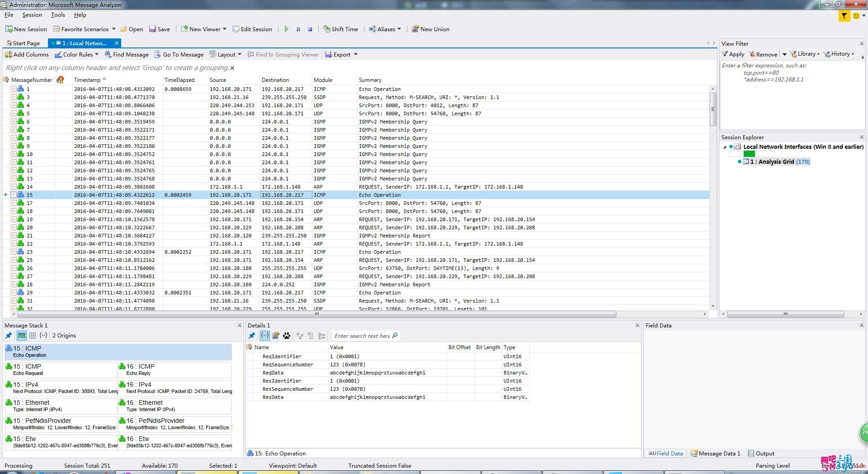Apply the view filter
The image size is (868, 474).
(x=733, y=54)
